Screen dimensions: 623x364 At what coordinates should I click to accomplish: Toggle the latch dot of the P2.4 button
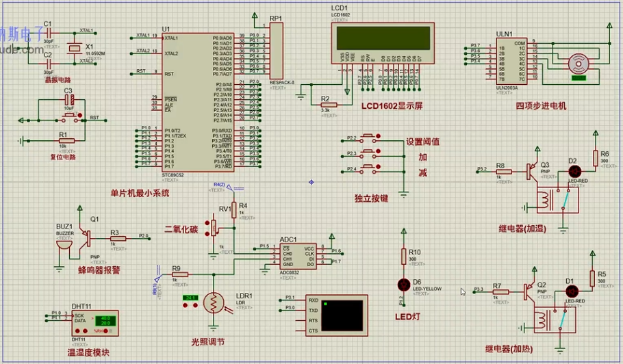[x=379, y=167]
